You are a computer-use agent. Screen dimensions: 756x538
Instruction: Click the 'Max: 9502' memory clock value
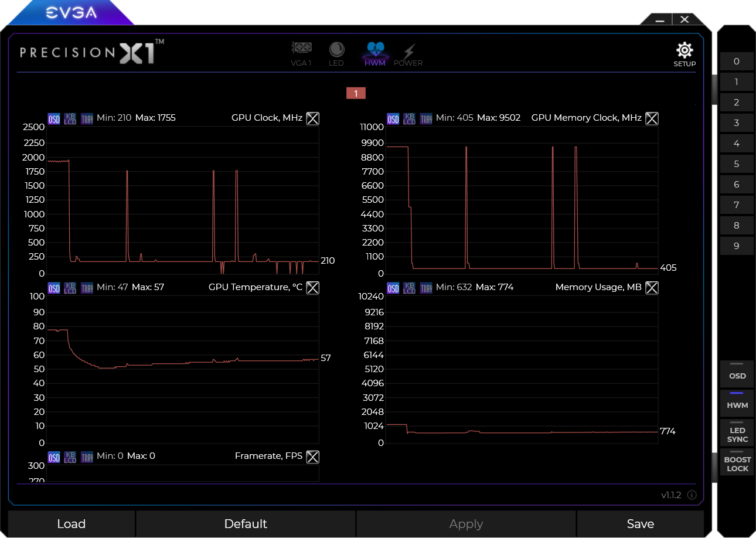[499, 118]
